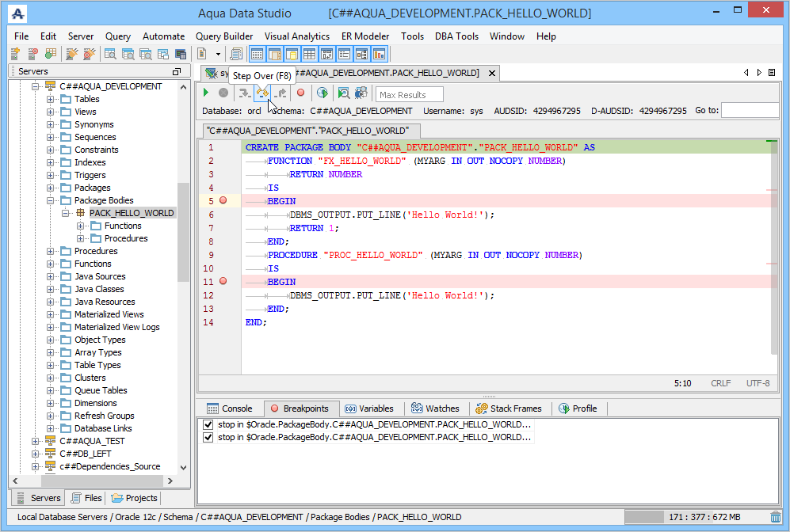Switch to the Variables tab
790x532 pixels.
pos(369,408)
